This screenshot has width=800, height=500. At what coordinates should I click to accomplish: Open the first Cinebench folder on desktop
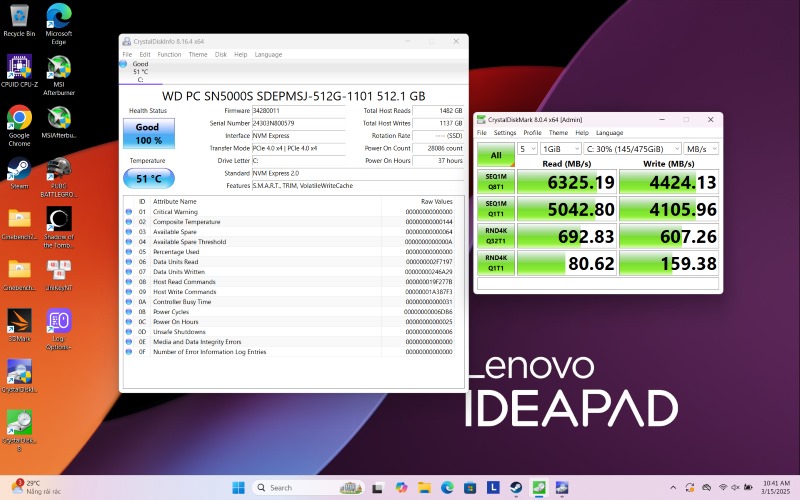(x=19, y=223)
